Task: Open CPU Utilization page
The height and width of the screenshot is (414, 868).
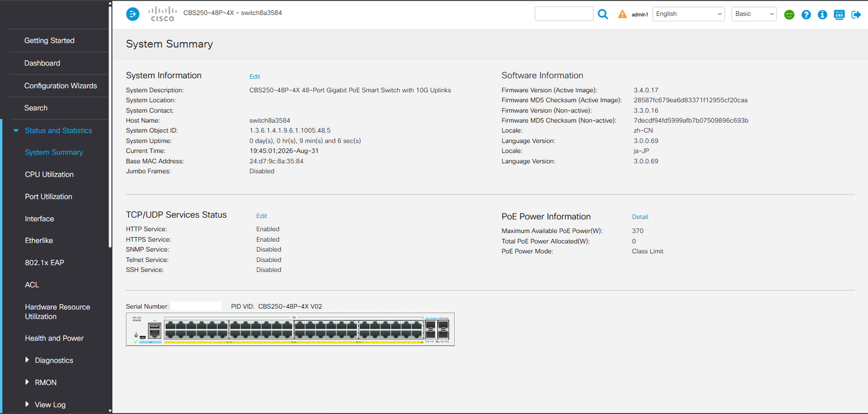Action: [x=49, y=174]
